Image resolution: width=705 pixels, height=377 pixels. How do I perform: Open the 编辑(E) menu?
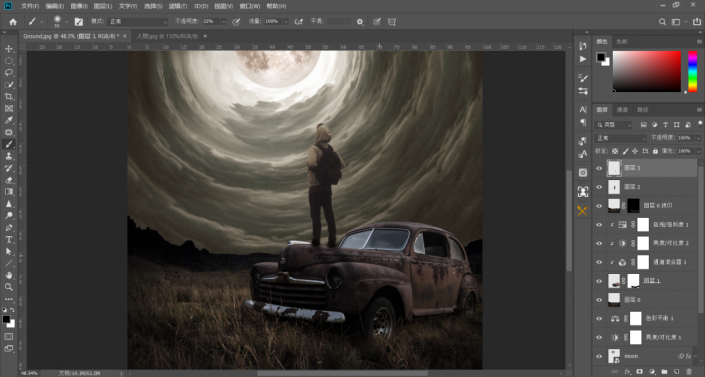coord(54,6)
